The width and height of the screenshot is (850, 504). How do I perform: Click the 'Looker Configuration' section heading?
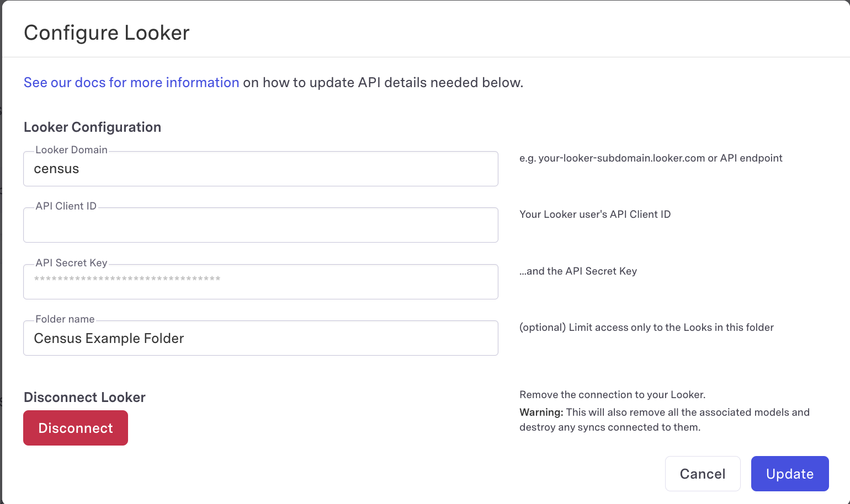pyautogui.click(x=92, y=127)
